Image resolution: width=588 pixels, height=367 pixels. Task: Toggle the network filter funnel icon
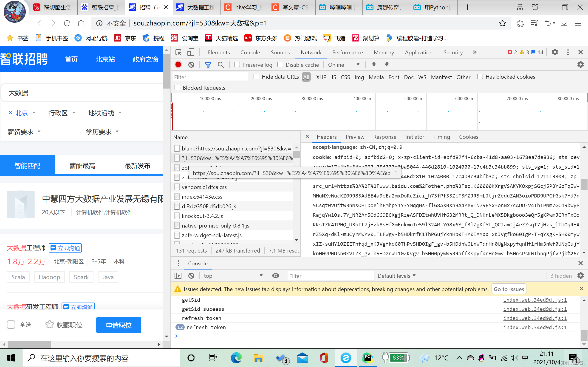[208, 64]
